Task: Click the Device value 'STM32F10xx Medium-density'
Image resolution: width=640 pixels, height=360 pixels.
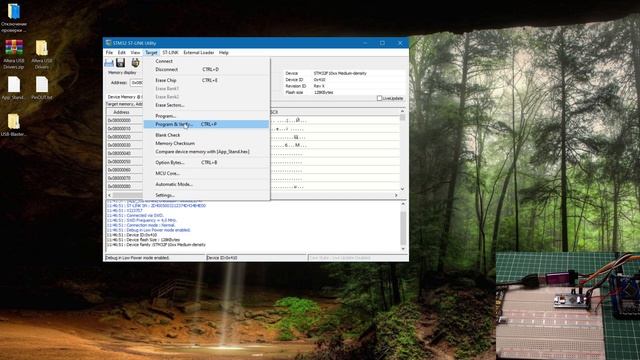Action: click(x=340, y=73)
